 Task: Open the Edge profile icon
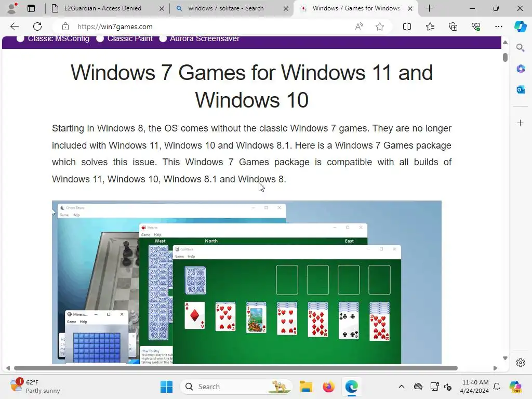click(12, 8)
